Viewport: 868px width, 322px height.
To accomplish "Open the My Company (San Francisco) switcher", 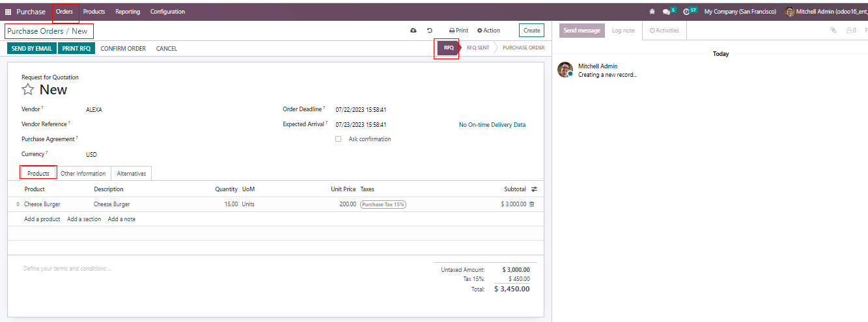I will (x=740, y=12).
